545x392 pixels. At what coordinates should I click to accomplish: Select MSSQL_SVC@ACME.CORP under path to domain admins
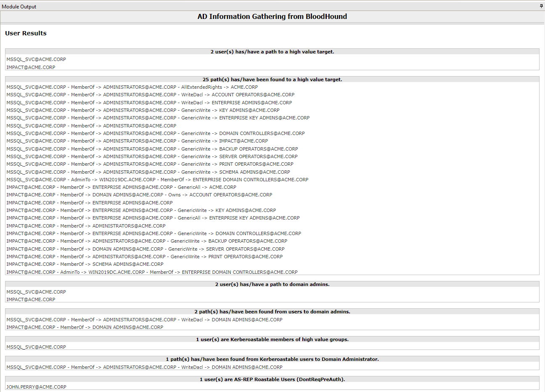pos(36,292)
